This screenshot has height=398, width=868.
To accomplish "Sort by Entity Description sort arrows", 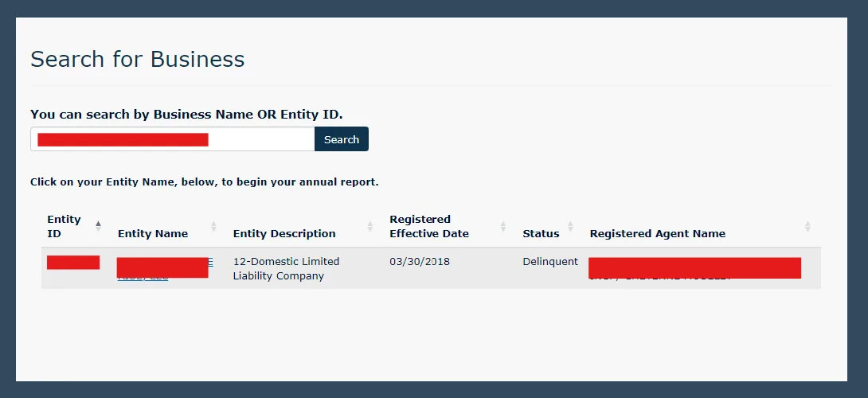I will coord(369,226).
